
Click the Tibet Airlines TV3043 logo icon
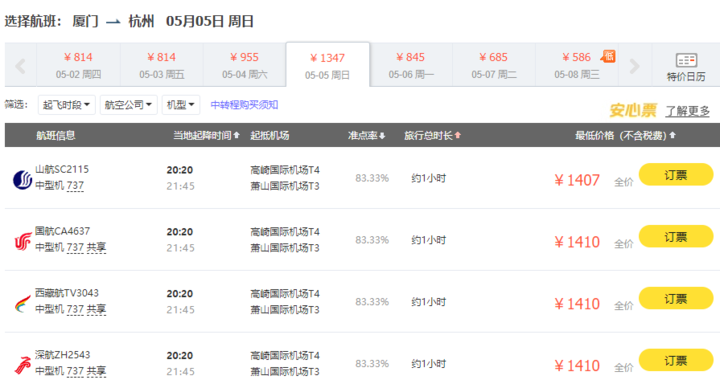pos(22,304)
